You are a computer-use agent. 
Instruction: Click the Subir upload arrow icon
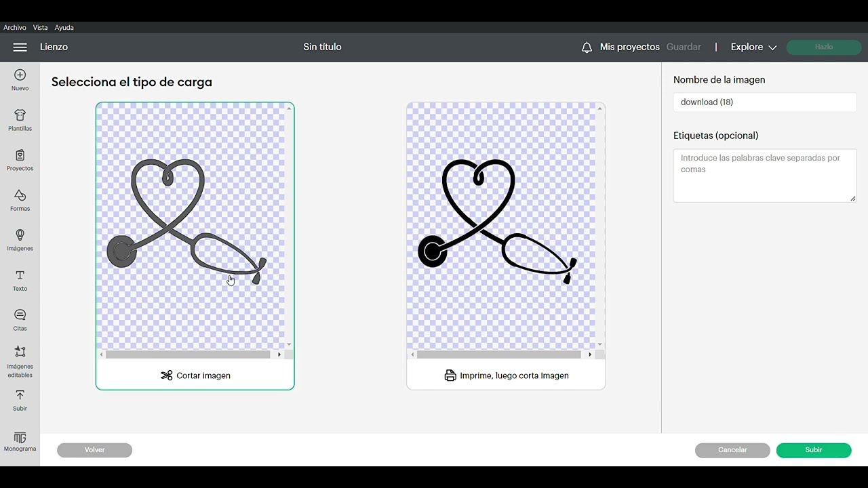(x=20, y=394)
